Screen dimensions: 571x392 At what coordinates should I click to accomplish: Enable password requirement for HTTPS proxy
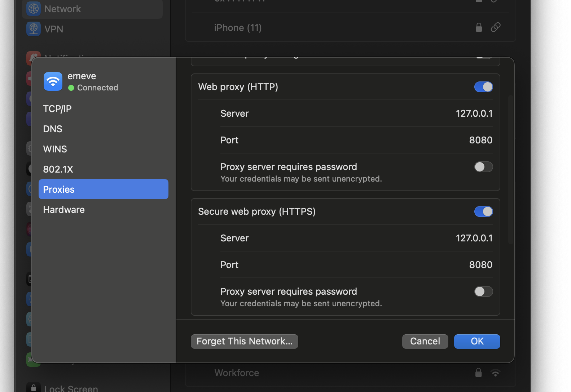483,291
